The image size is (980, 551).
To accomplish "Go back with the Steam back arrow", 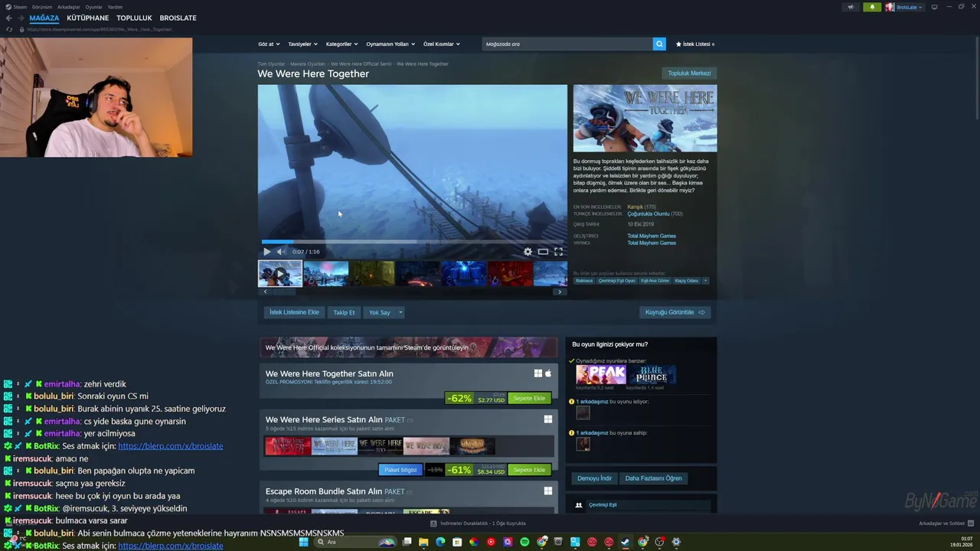I will point(9,18).
